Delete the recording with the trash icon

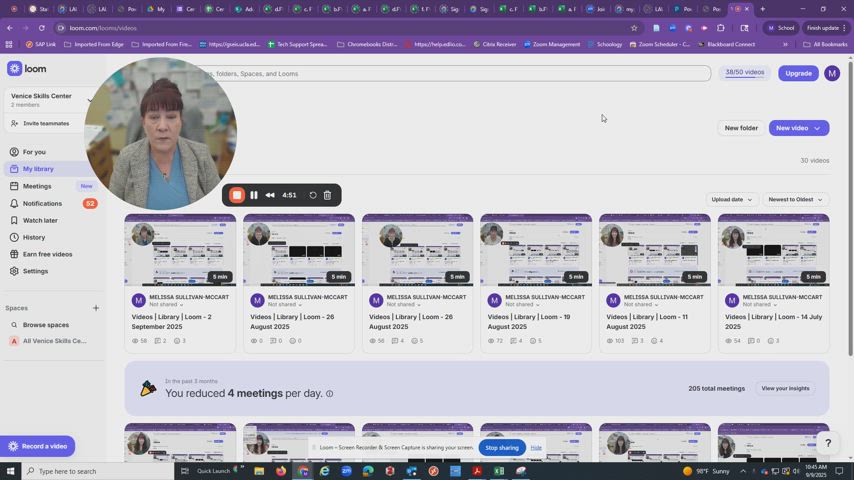point(327,195)
